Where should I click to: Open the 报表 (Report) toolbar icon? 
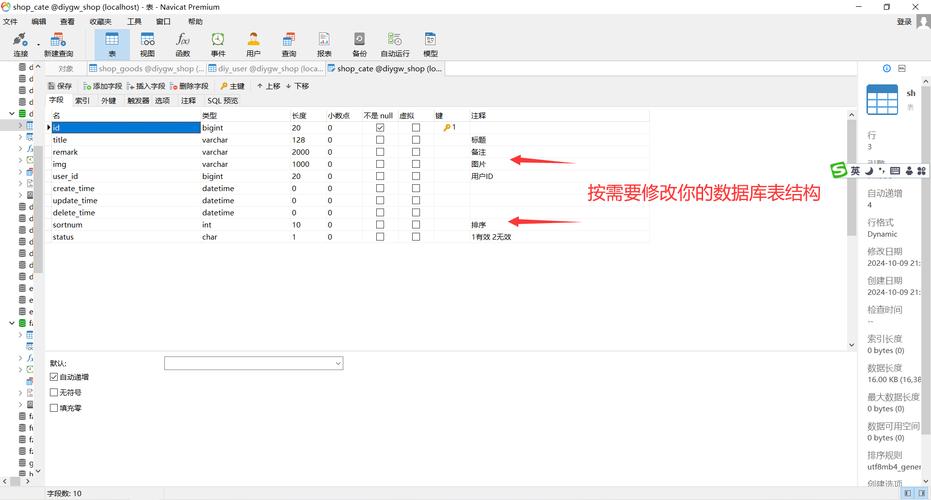pos(324,44)
